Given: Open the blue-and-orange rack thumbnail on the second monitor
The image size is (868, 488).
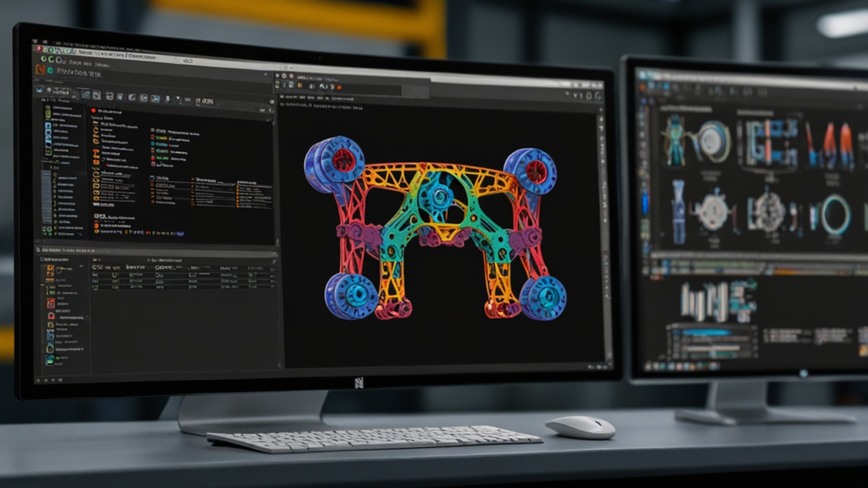Looking at the screenshot, I should [771, 143].
